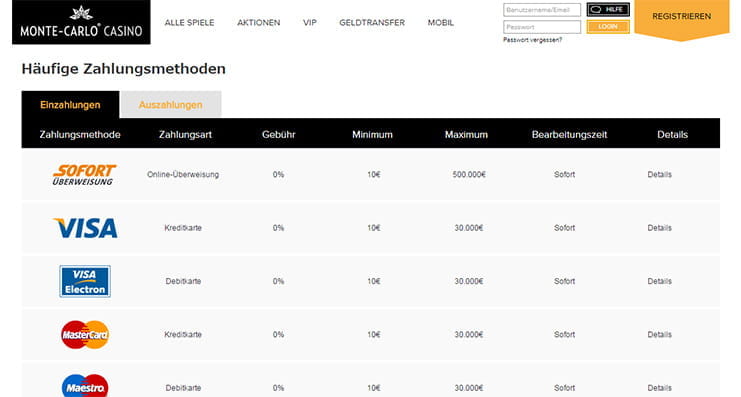Click Sofort processing time in MasterCard row
This screenshot has height=397, width=741.
(x=564, y=335)
